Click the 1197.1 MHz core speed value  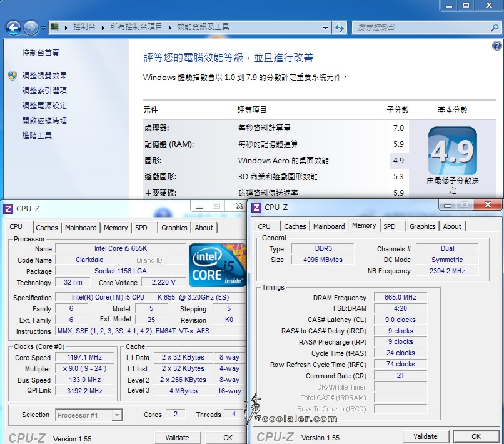tap(84, 358)
